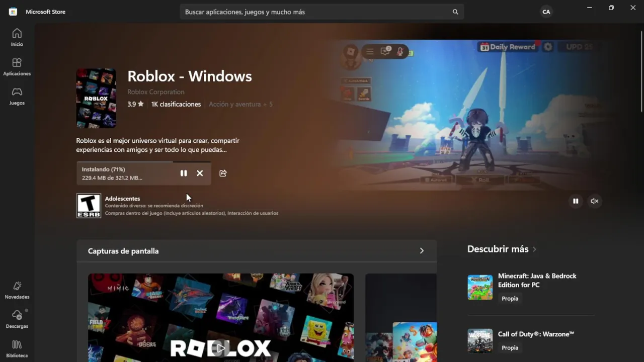Screen dimensions: 644x362
Task: Open the Descargas page
Action: click(x=17, y=319)
